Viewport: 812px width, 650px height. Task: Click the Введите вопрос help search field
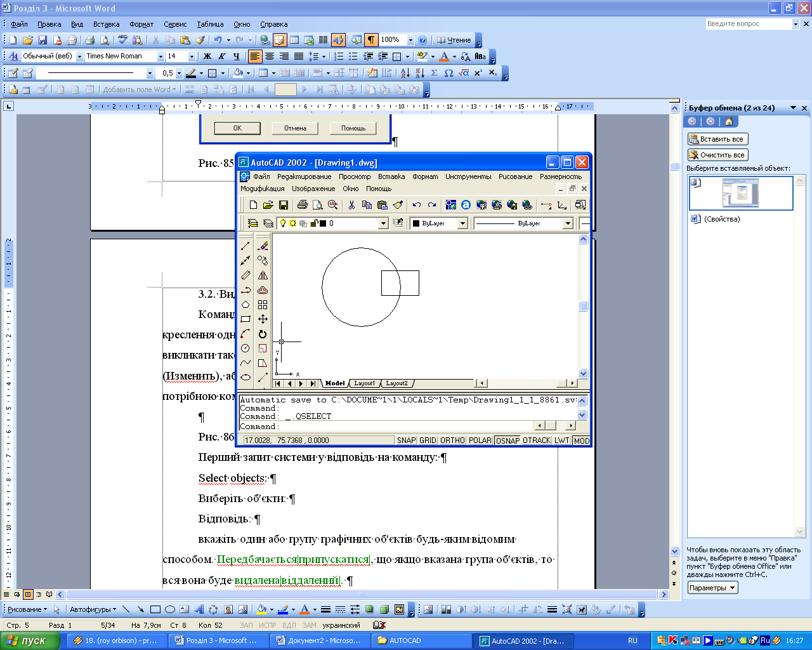[x=749, y=23]
